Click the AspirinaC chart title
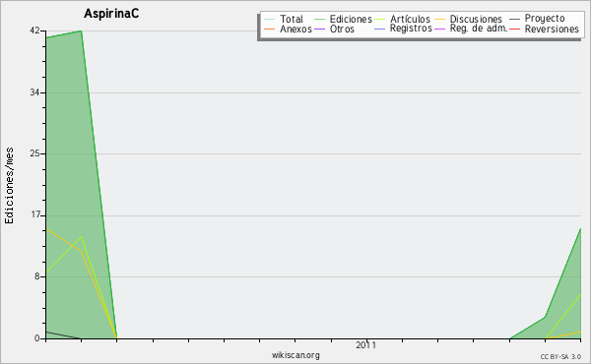The width and height of the screenshot is (591, 364). coord(111,14)
